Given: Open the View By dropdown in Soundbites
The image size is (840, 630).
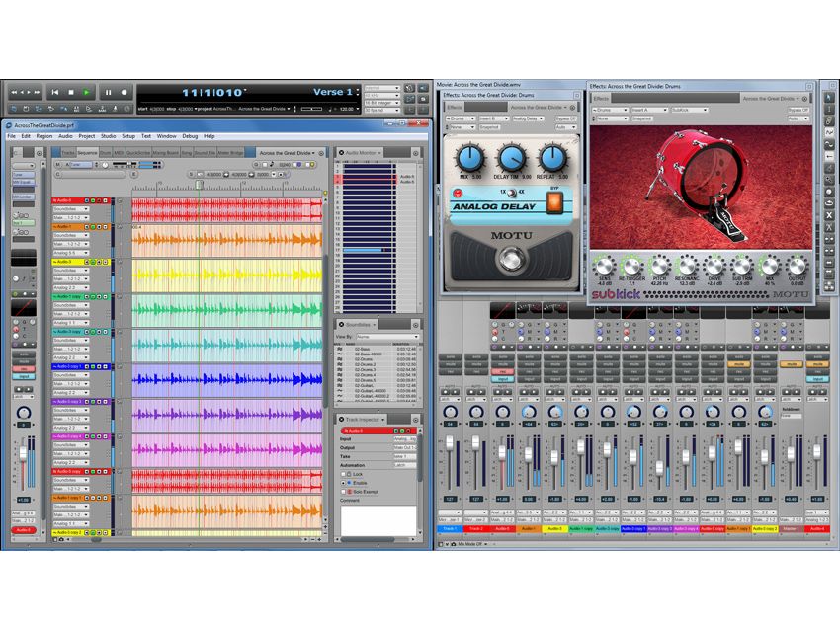Looking at the screenshot, I should coord(387,337).
